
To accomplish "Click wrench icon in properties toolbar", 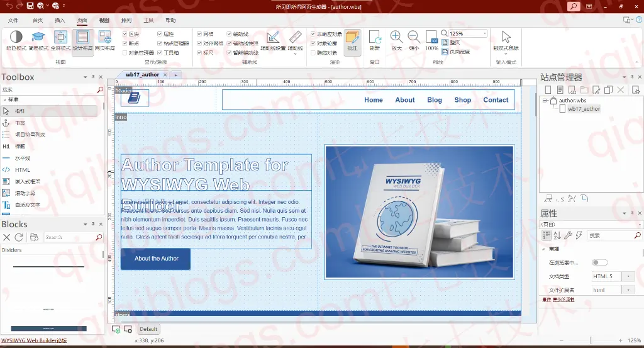I will (x=568, y=235).
